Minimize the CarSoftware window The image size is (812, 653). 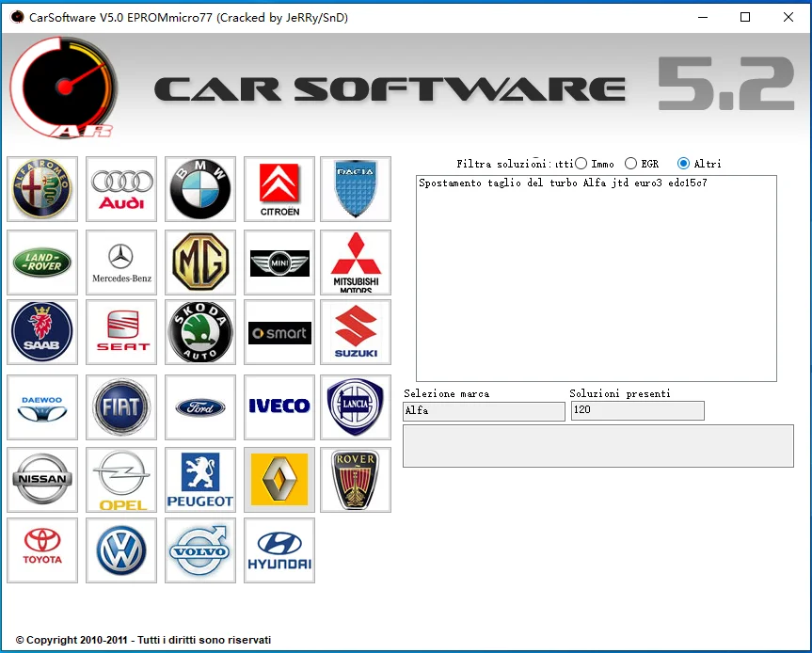click(703, 17)
